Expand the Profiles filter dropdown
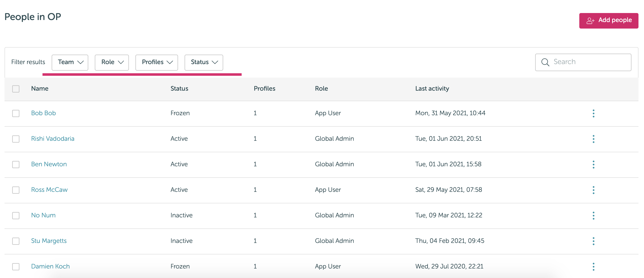This screenshot has width=644, height=278. [x=157, y=62]
